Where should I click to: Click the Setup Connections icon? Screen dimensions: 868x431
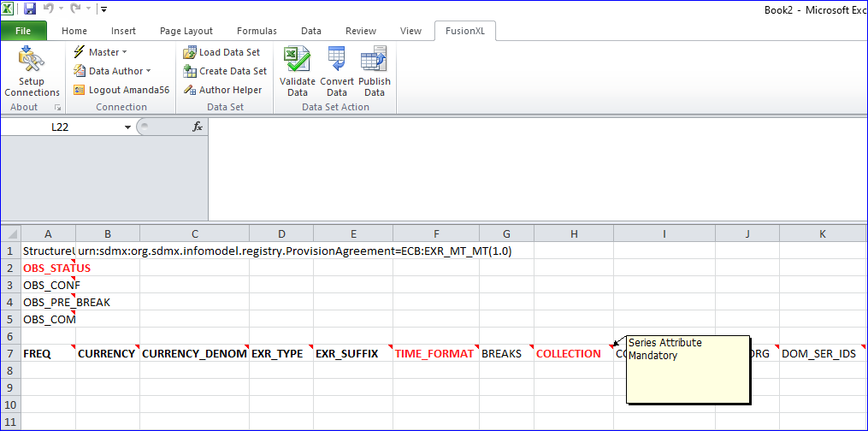pyautogui.click(x=32, y=62)
